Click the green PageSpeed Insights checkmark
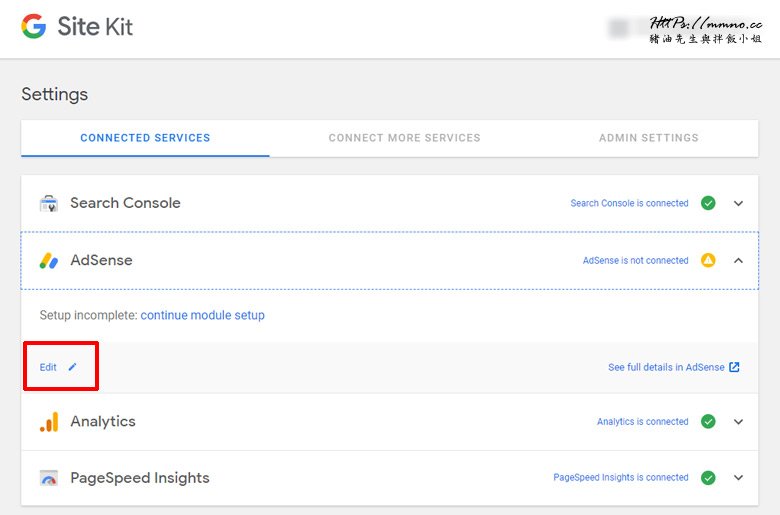 pos(708,478)
